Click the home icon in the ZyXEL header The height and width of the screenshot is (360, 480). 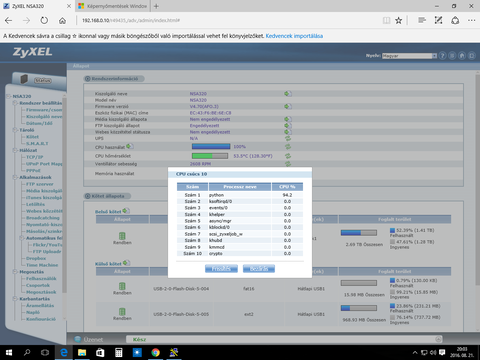click(x=462, y=56)
